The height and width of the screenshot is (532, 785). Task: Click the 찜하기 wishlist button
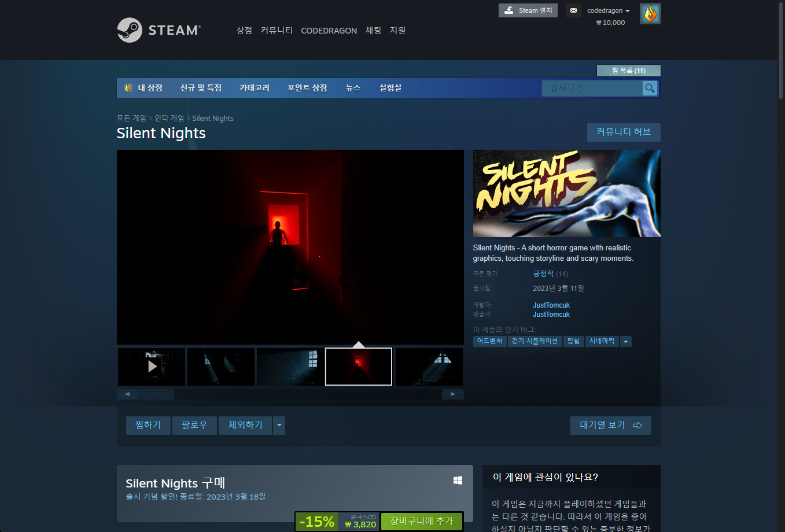tap(148, 425)
